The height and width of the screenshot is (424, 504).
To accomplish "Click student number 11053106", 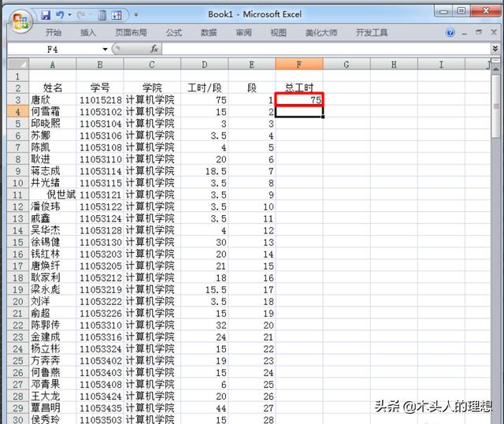I will click(100, 136).
